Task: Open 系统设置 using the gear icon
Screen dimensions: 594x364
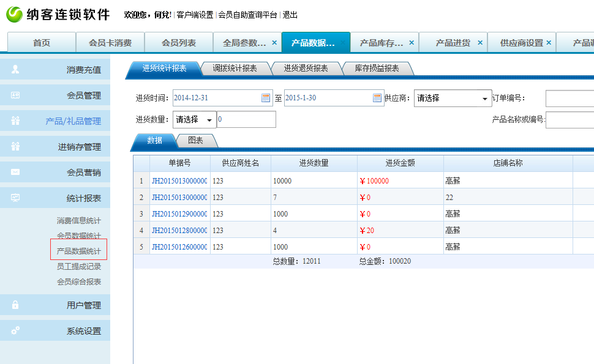Action: (15, 330)
